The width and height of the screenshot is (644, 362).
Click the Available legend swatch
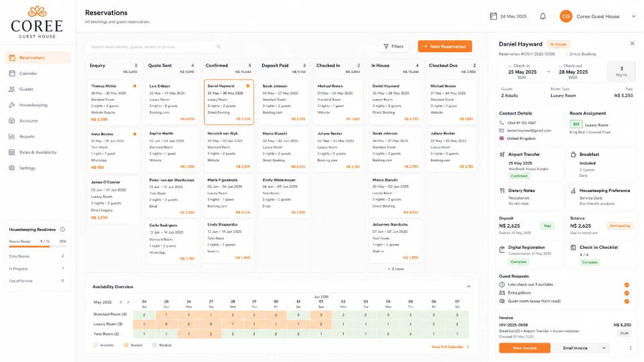coord(96,345)
